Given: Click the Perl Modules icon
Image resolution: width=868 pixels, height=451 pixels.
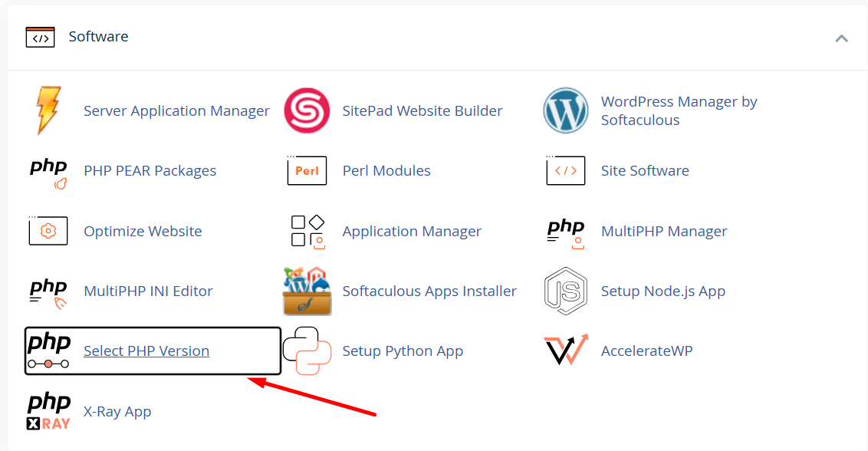Looking at the screenshot, I should (x=307, y=170).
